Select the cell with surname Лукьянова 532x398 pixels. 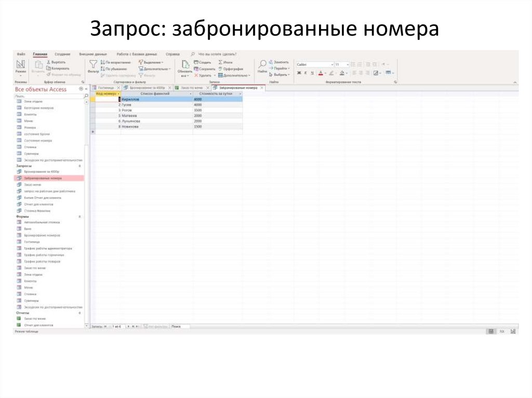157,121
